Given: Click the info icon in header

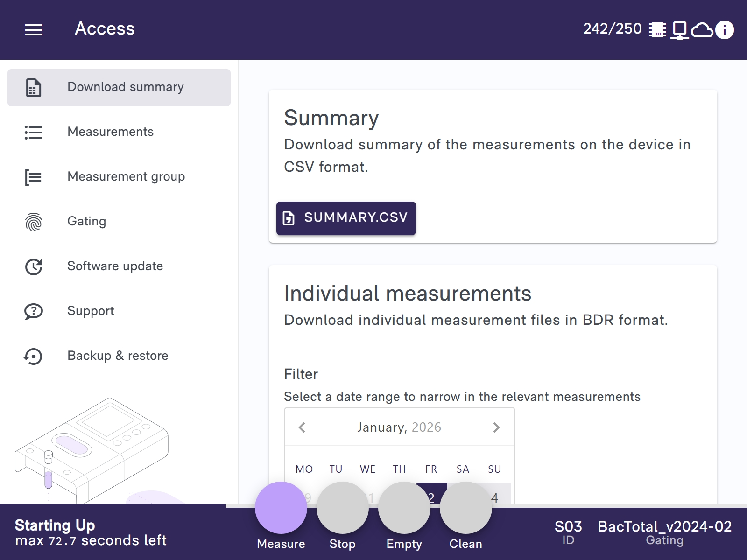Looking at the screenshot, I should pyautogui.click(x=724, y=30).
